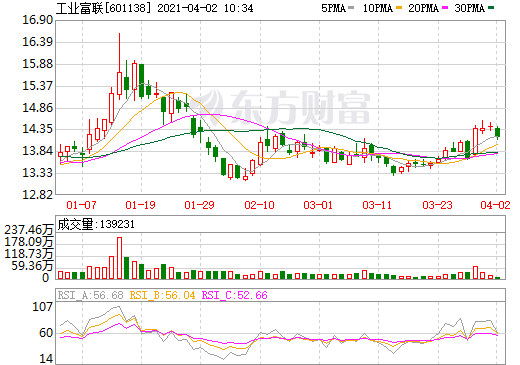This screenshot has height=365, width=520.
Task: Click the 10PMA legend label
Action: tap(378, 8)
